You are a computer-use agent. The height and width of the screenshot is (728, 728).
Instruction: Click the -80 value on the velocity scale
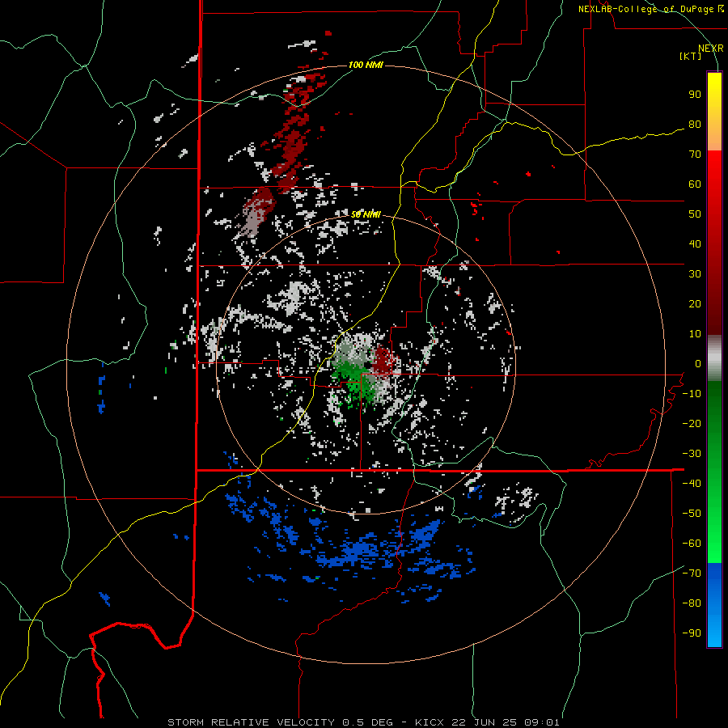[x=692, y=603]
